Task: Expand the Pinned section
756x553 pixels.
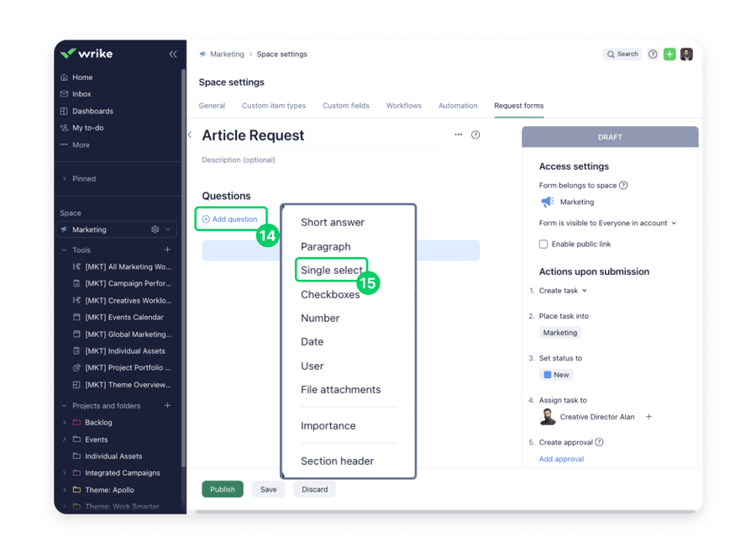Action: [65, 179]
